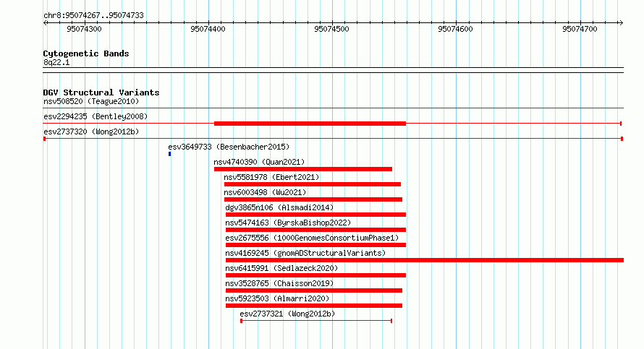Viewport: 644px width, 349px height.
Task: Click ruler position 95074700
Action: click(x=580, y=29)
